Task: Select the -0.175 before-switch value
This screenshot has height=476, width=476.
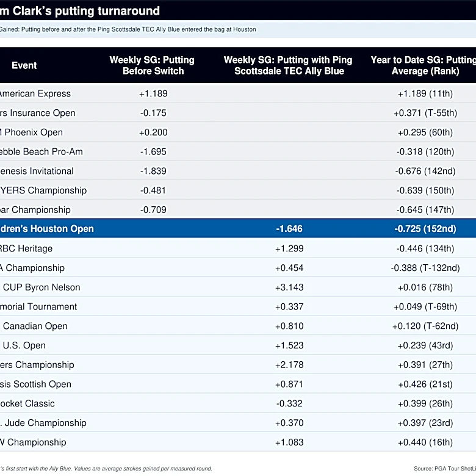Action: coord(153,113)
